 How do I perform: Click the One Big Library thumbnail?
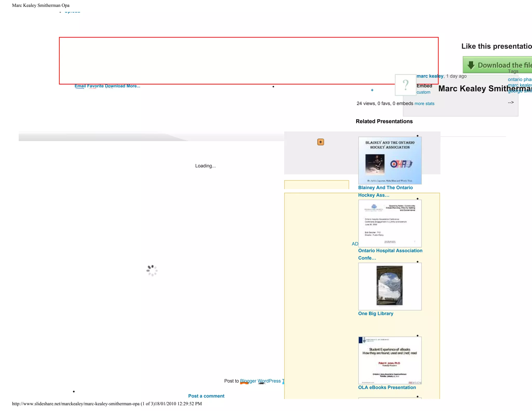point(390,286)
